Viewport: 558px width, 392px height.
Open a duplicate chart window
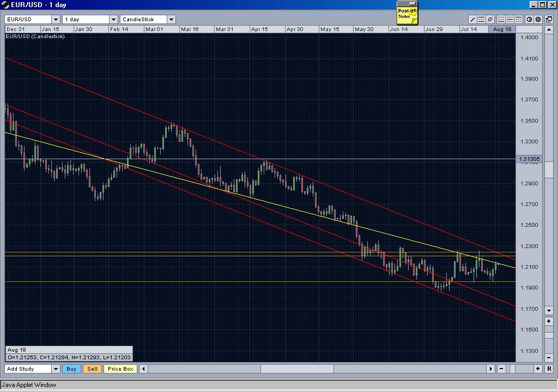pyautogui.click(x=549, y=19)
